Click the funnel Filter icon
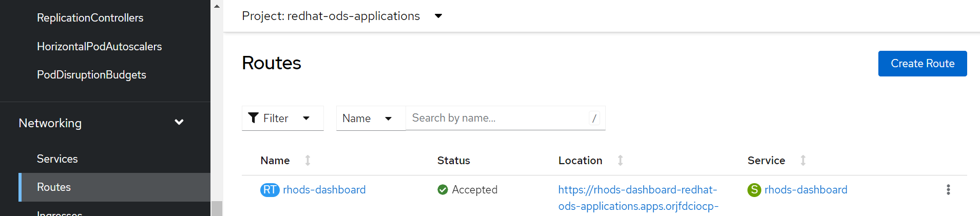Screen dimensions: 980x216 (253, 118)
